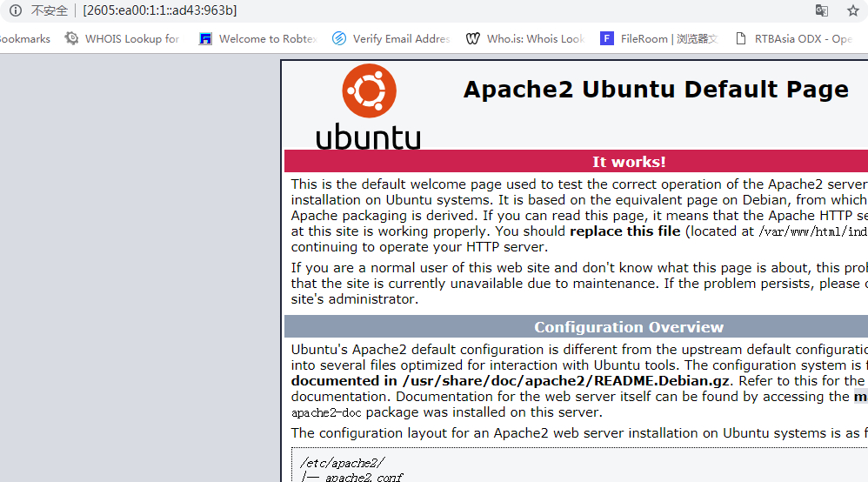Click the FileRoom purple F favicon
The image size is (868, 482).
pyautogui.click(x=607, y=38)
